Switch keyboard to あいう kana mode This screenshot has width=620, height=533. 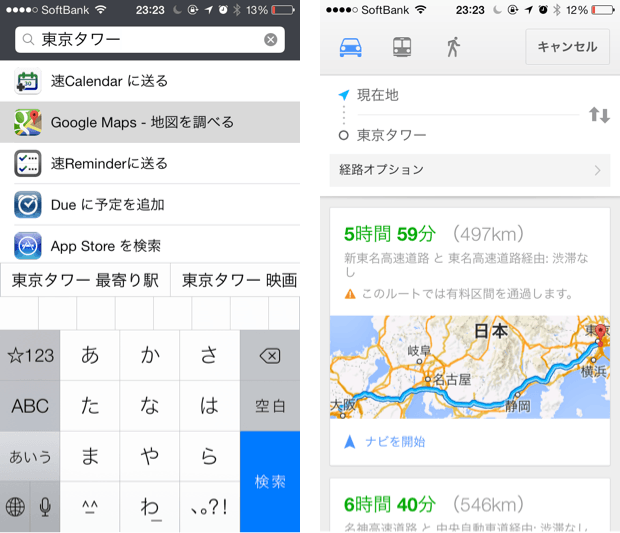[30, 457]
